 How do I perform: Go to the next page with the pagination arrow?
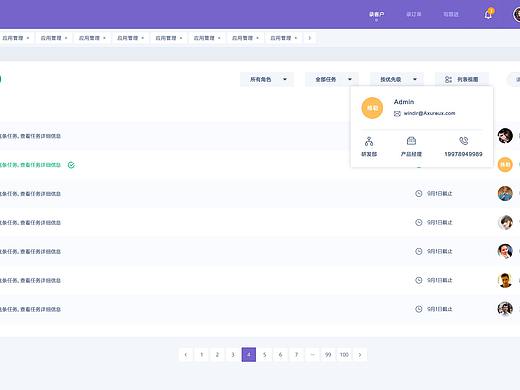click(360, 355)
